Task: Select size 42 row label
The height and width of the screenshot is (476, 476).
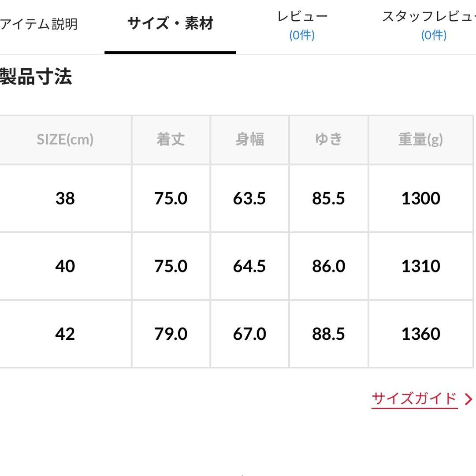Action: (64, 334)
